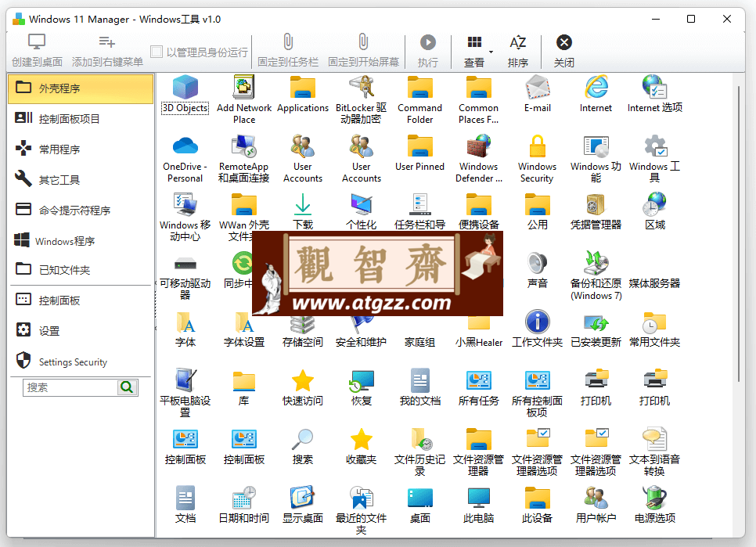Screen dimensions: 756x547
Task: Select the RemoteApp 和桌面连接 icon
Action: [x=244, y=146]
